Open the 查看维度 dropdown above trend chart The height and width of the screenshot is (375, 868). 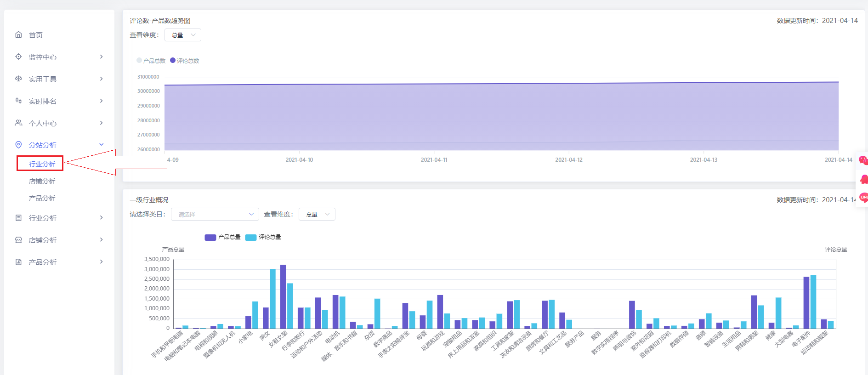(x=183, y=35)
